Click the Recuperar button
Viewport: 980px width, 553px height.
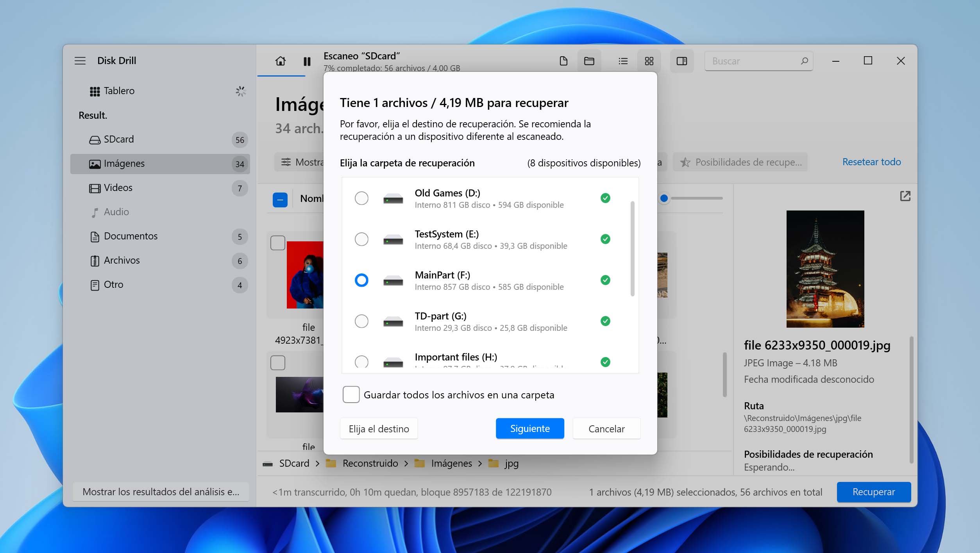[x=874, y=492]
